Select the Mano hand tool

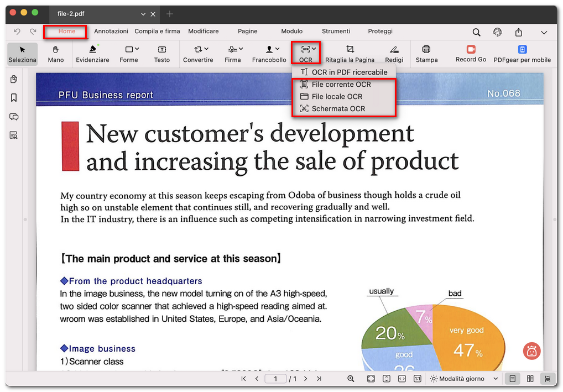click(56, 54)
